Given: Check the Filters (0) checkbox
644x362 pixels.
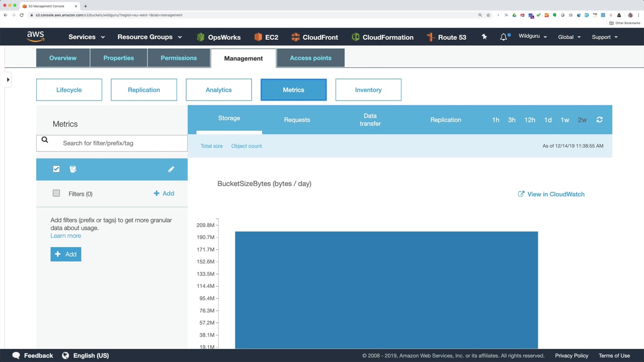Looking at the screenshot, I should point(56,193).
